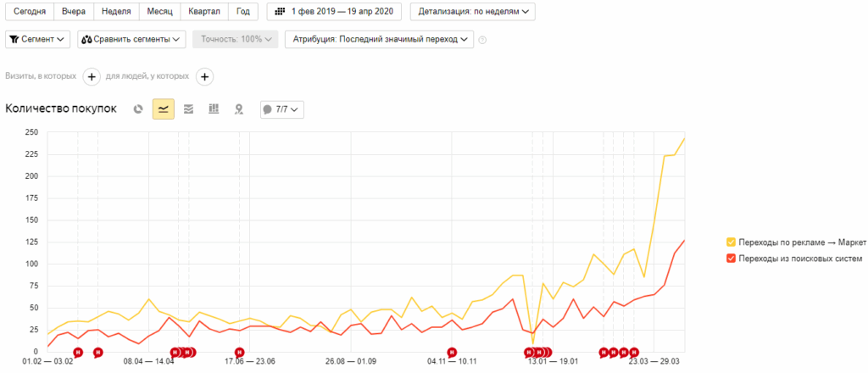The width and height of the screenshot is (868, 373).
Task: Switch to stacked area chart view
Action: pyautogui.click(x=188, y=109)
